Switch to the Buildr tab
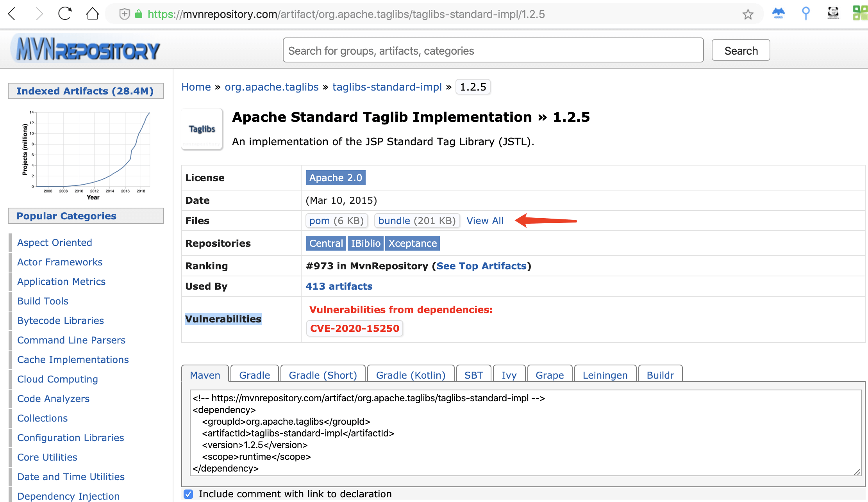 [661, 375]
